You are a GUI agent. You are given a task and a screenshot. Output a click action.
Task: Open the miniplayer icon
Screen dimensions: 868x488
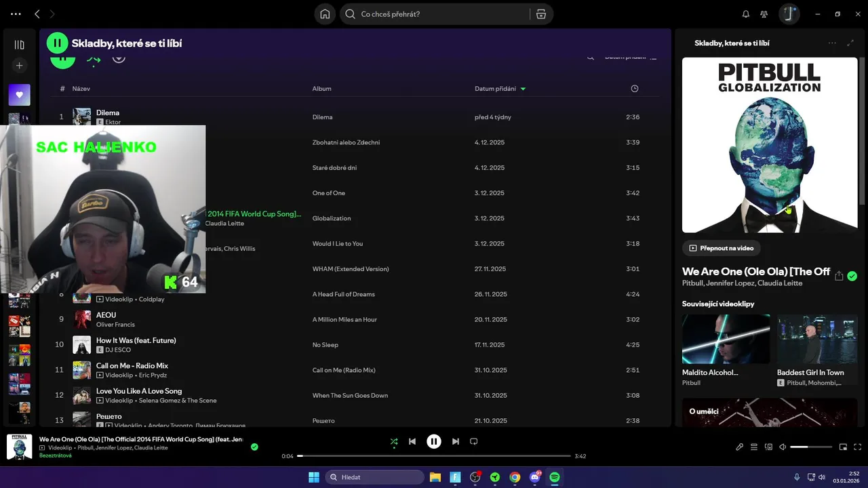[843, 447]
